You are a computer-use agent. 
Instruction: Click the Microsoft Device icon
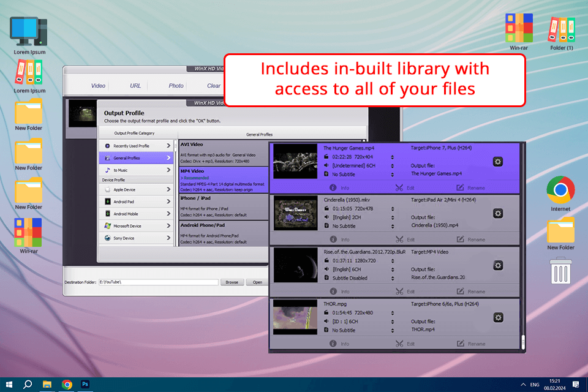point(107,226)
